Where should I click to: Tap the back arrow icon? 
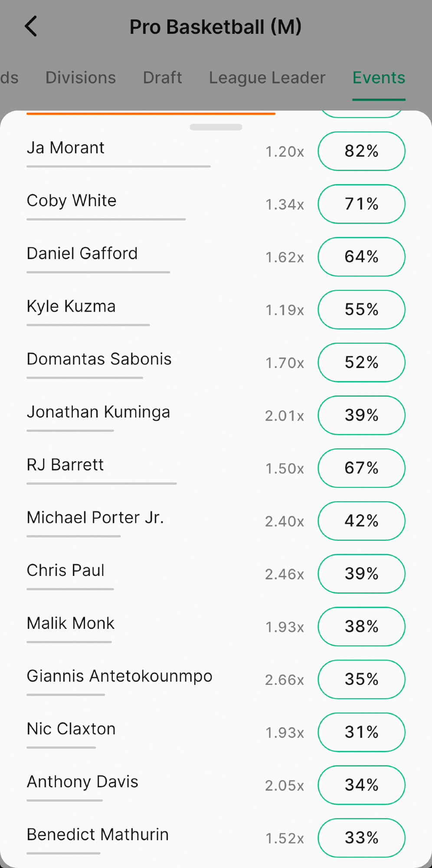tap(31, 26)
